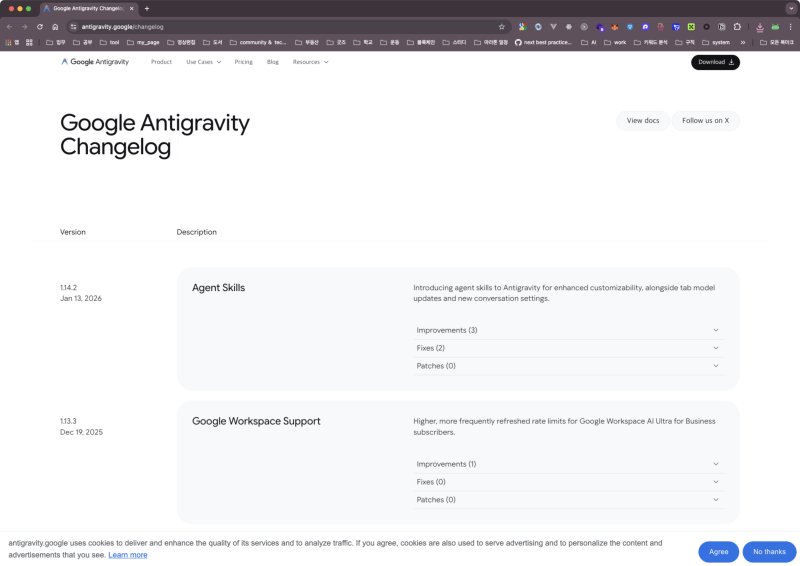Open the tab search dropdown arrow
The width and height of the screenshot is (800, 566).
tap(791, 9)
